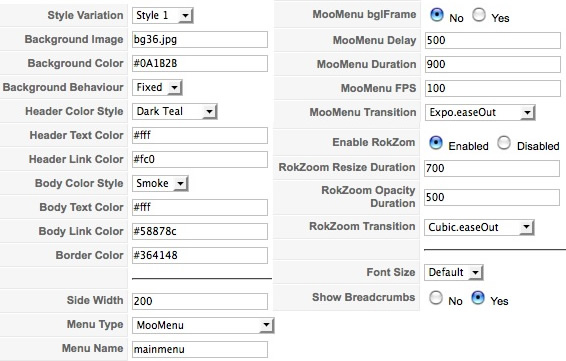Select Enabled for Enable RokZom

(436, 143)
